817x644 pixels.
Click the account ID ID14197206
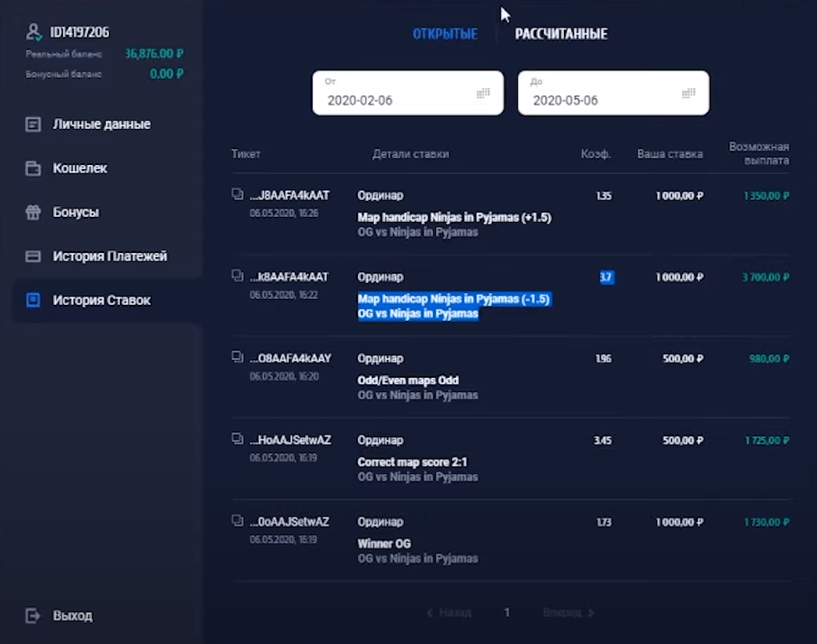click(x=80, y=33)
